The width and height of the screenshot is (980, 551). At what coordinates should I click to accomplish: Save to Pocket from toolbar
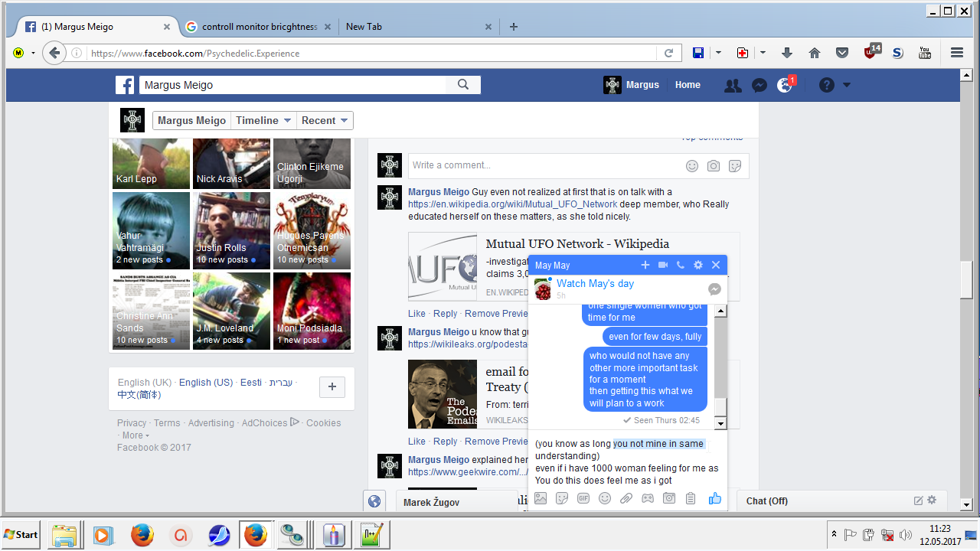point(842,53)
